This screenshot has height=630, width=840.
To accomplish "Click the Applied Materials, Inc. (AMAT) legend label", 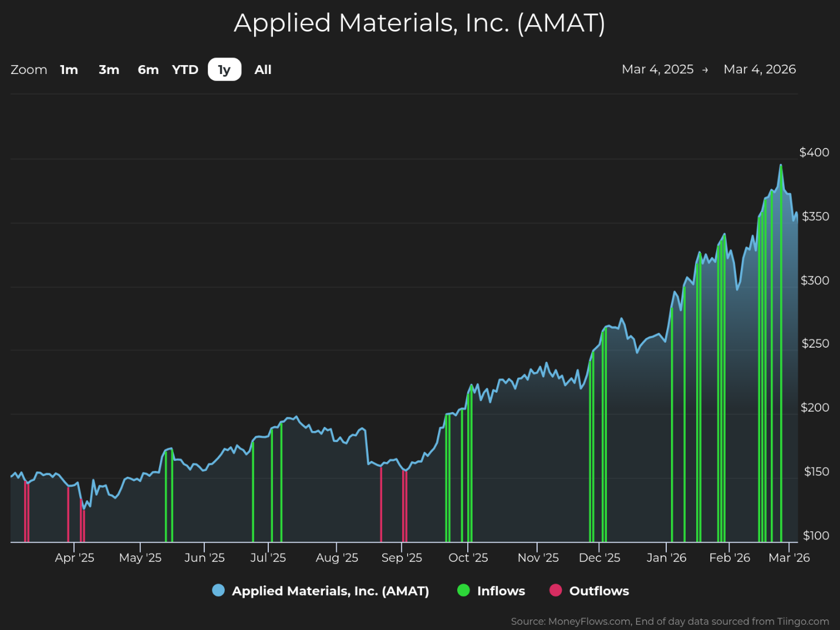I will (x=330, y=591).
